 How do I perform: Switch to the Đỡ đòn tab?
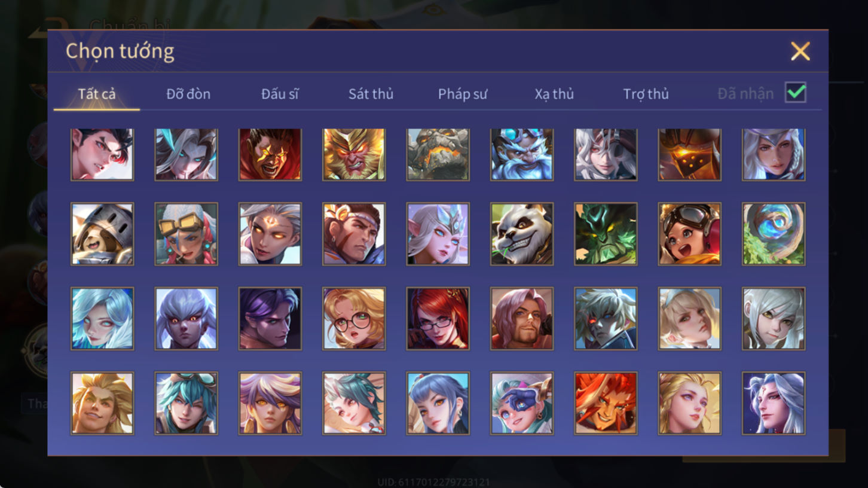[x=188, y=94]
